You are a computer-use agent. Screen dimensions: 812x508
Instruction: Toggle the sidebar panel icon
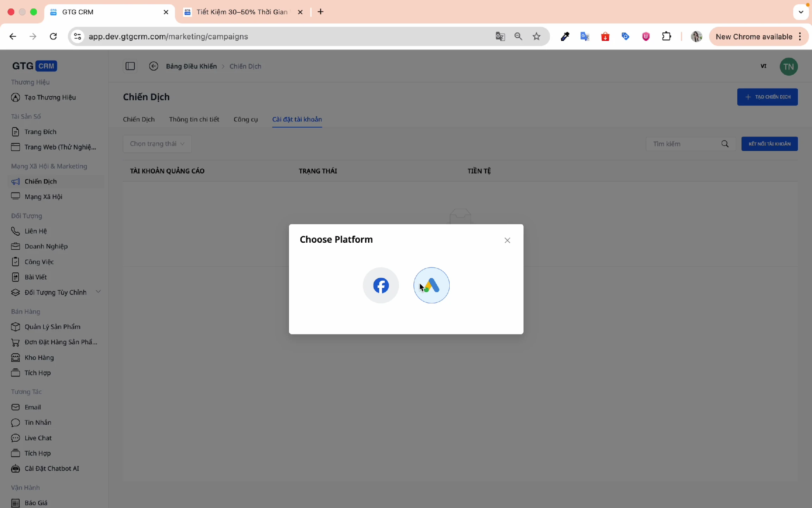click(x=130, y=66)
